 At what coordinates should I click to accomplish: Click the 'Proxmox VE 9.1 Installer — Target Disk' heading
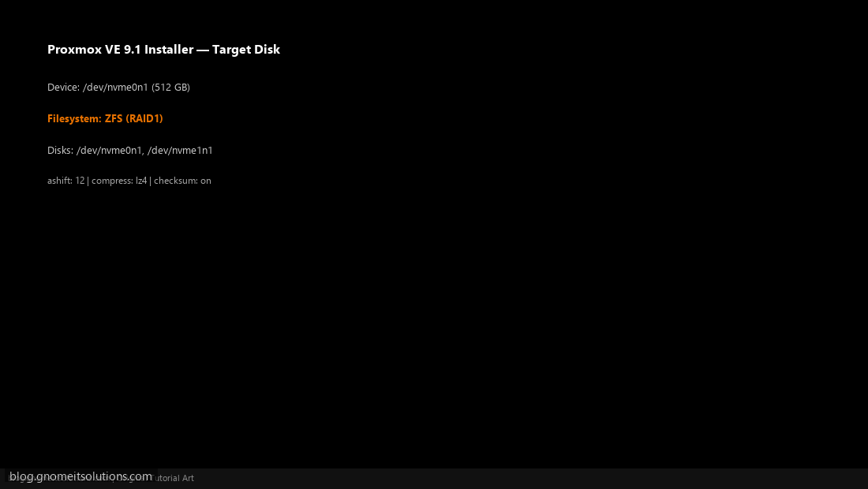point(164,49)
